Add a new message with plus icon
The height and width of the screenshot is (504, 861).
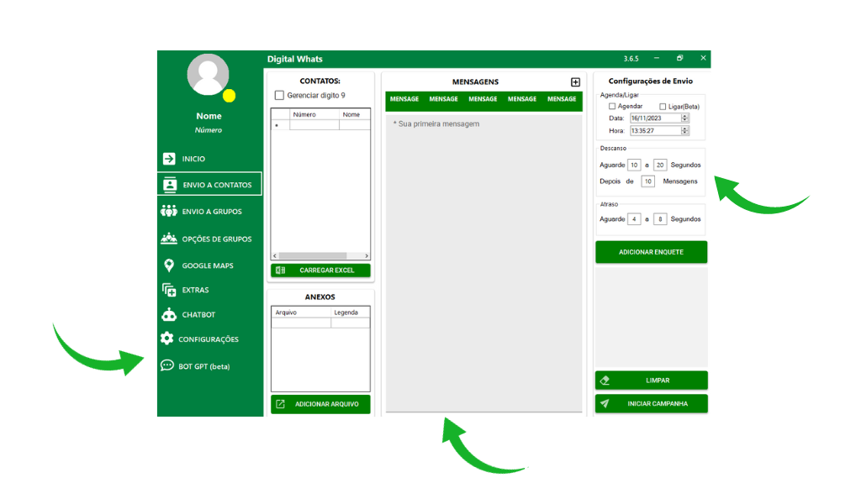(575, 82)
